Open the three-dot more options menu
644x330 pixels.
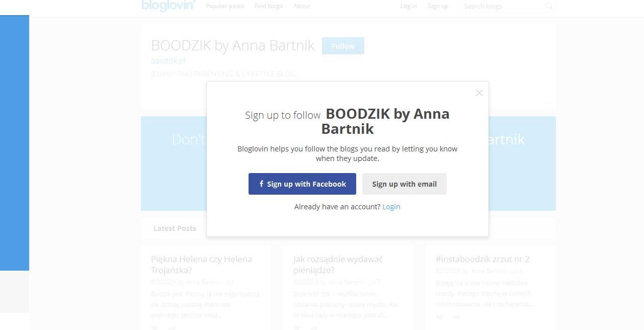[x=547, y=103]
